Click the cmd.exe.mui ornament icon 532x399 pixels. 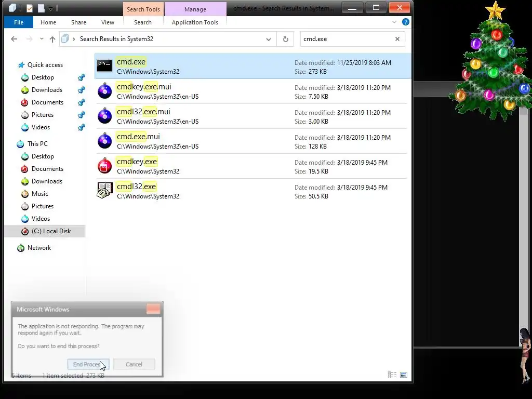pyautogui.click(x=104, y=140)
